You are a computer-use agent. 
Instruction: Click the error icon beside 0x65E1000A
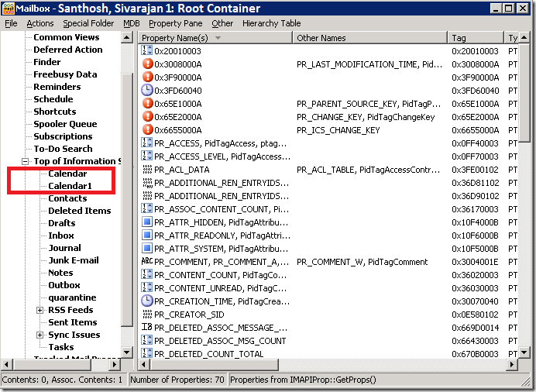click(147, 104)
